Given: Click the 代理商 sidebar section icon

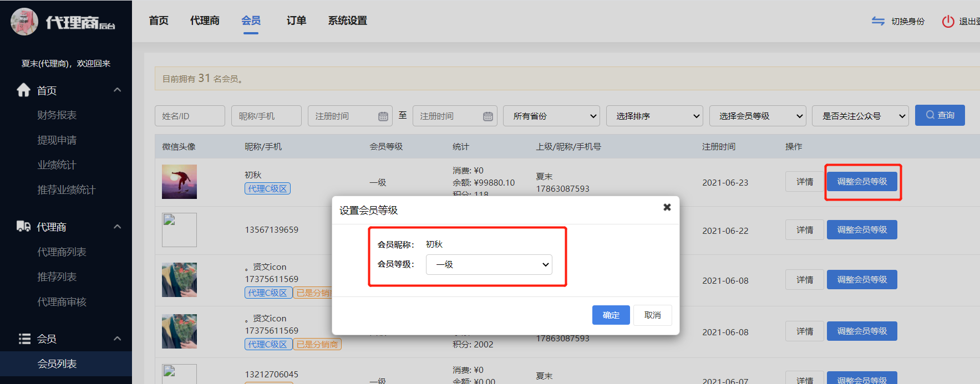Looking at the screenshot, I should [x=23, y=227].
